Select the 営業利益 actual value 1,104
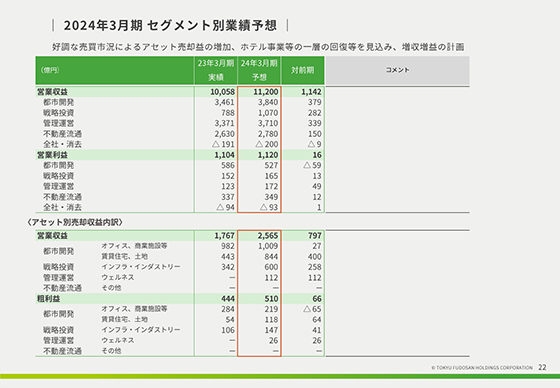The image size is (560, 388). 224,155
